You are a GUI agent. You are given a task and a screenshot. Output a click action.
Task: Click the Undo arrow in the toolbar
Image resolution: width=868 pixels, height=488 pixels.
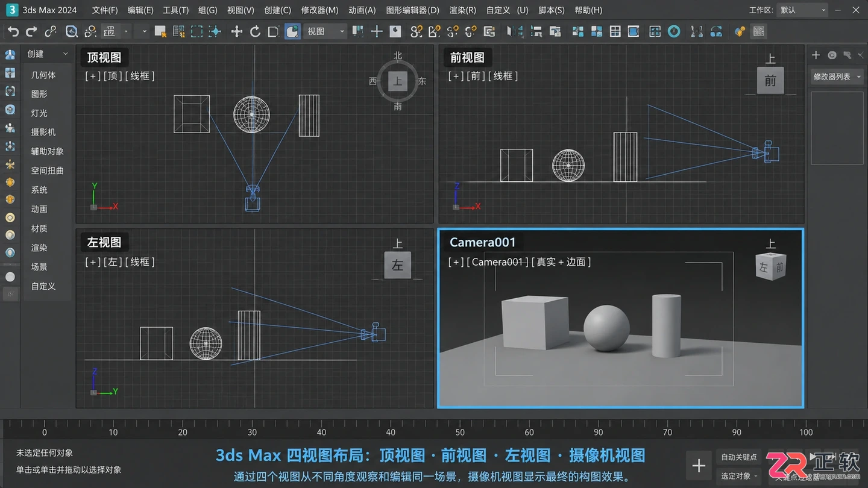tap(13, 31)
